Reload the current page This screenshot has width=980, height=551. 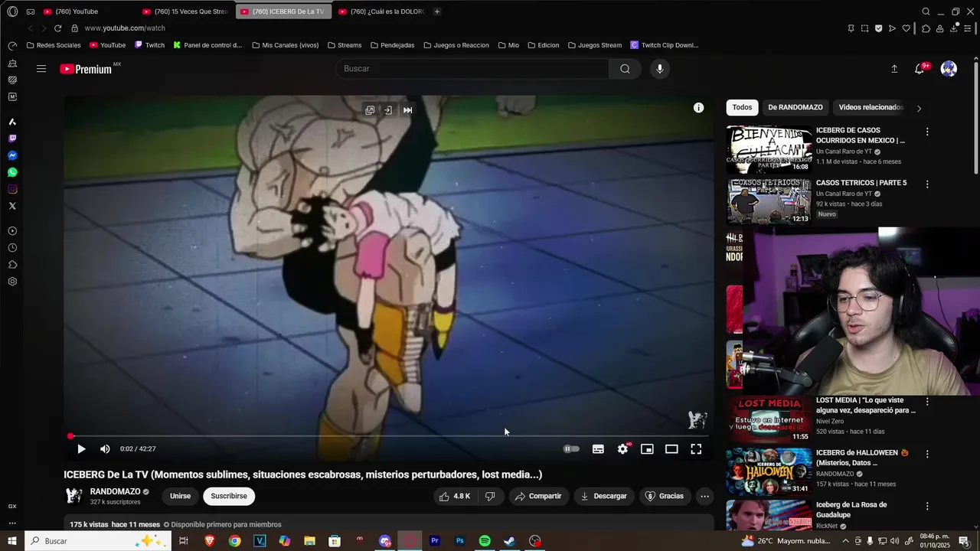point(57,28)
